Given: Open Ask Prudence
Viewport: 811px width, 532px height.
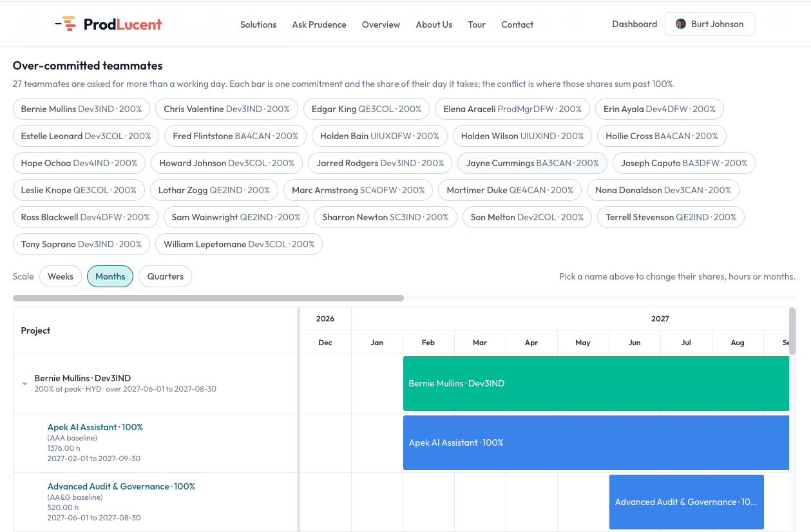Looking at the screenshot, I should [x=319, y=24].
